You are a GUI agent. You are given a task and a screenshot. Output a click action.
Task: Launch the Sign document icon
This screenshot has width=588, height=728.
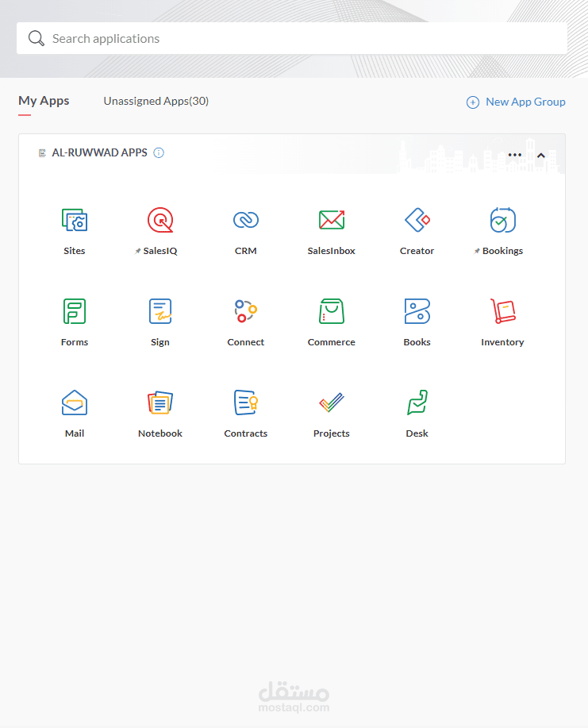tap(160, 311)
